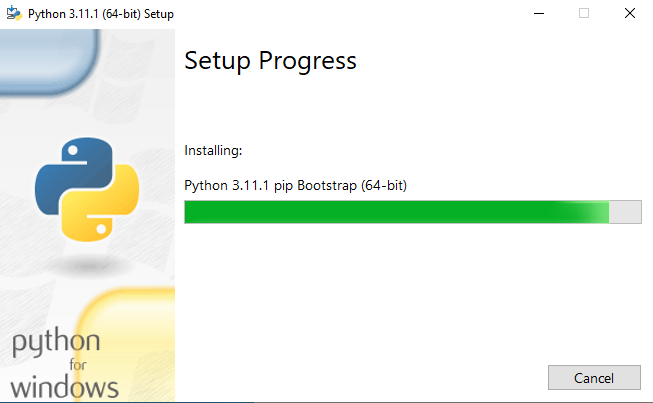Image resolution: width=653 pixels, height=403 pixels.
Task: Click the "Setup Progress" heading
Action: [270, 61]
